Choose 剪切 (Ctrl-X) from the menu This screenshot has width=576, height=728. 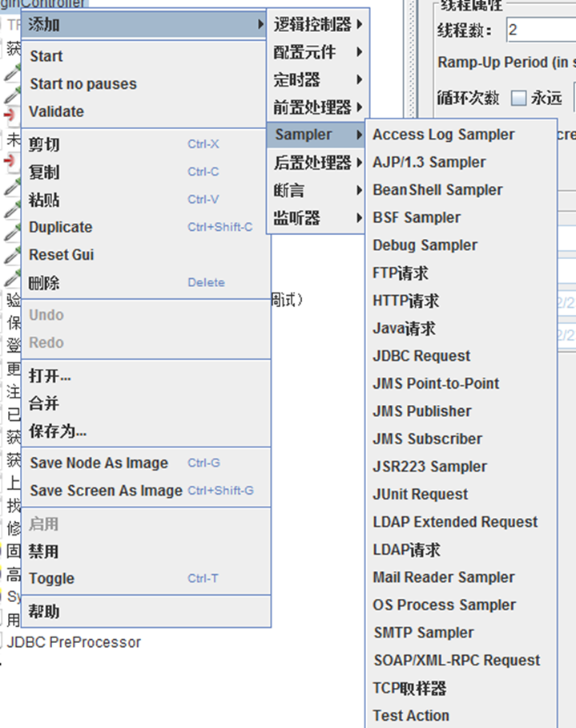pos(146,144)
